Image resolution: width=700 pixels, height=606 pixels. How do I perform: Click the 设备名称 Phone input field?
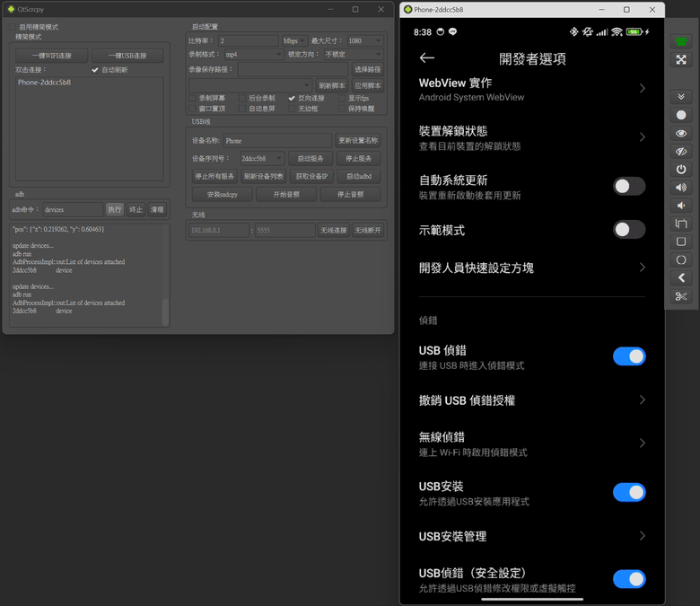[x=277, y=141]
